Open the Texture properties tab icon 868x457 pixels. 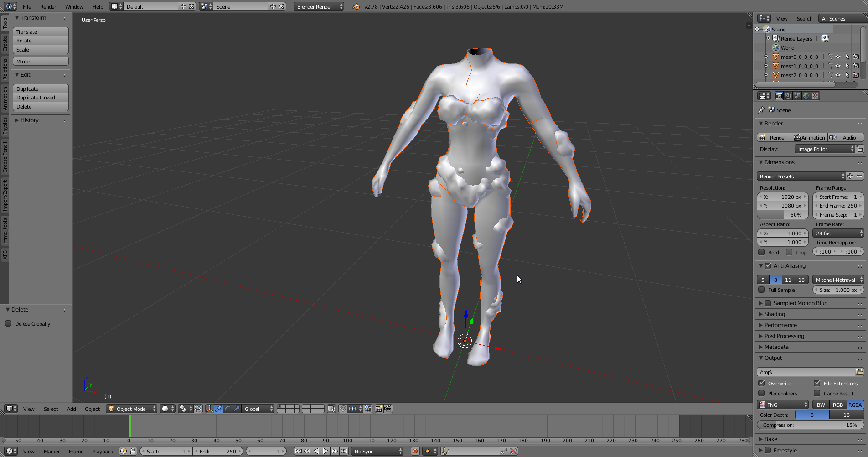[815, 96]
